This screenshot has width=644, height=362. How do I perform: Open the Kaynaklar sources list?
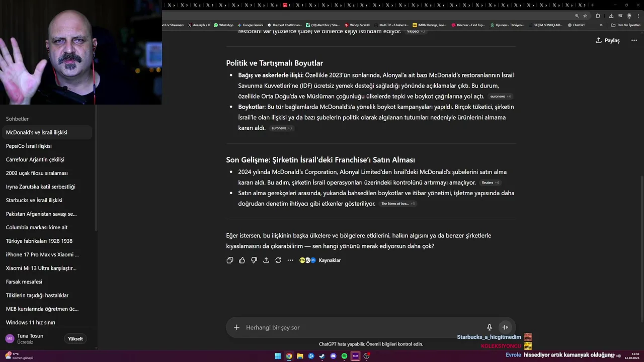coord(320,260)
